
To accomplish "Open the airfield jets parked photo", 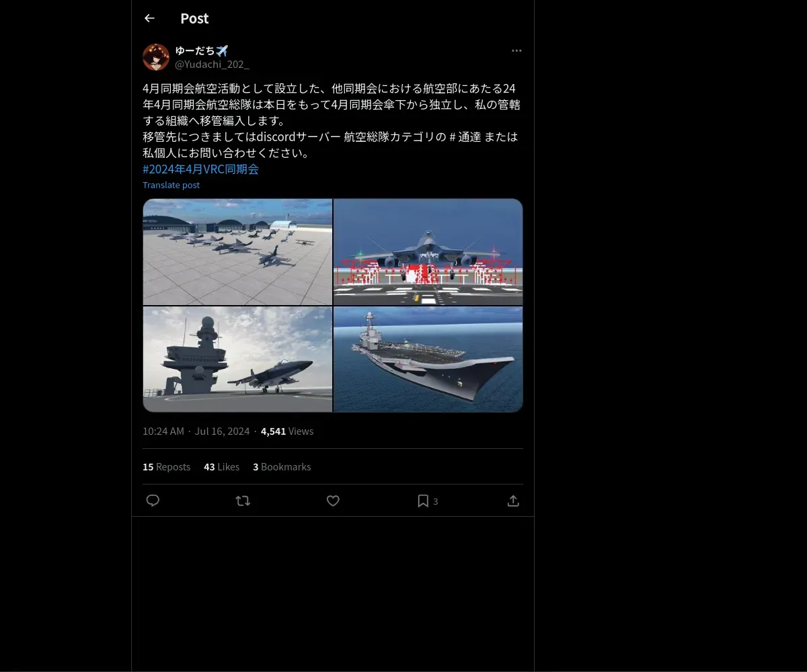I will (237, 252).
